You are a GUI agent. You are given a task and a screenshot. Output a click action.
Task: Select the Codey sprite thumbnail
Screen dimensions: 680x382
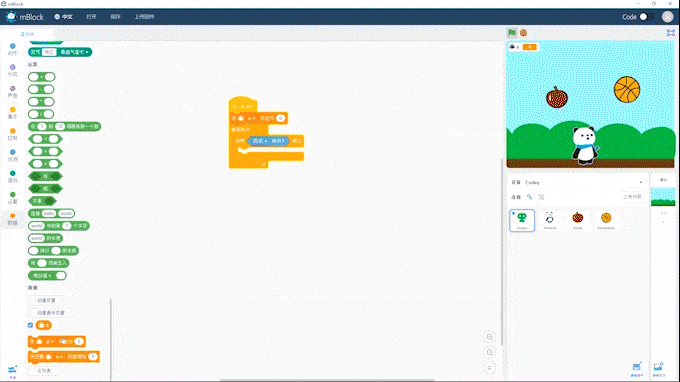tap(522, 220)
